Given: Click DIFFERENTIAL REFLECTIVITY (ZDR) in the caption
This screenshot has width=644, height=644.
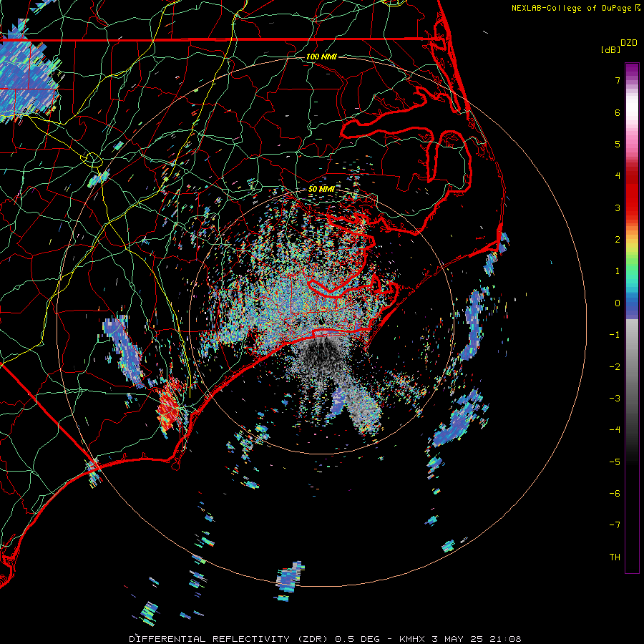Looking at the screenshot, I should 230,639.
